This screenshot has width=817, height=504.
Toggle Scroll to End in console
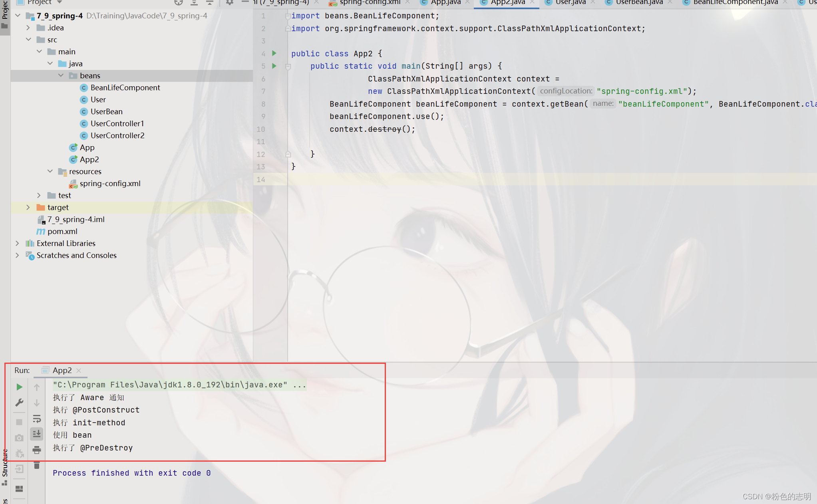37,434
